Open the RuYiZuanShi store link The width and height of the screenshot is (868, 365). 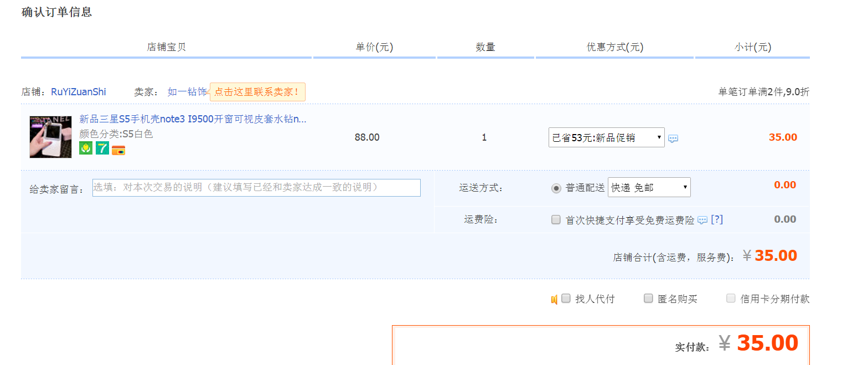79,92
